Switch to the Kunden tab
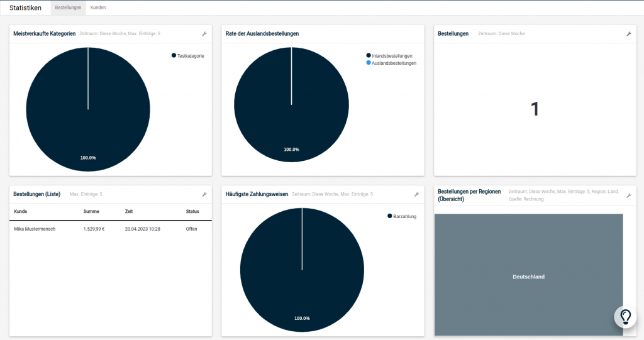 pos(98,8)
